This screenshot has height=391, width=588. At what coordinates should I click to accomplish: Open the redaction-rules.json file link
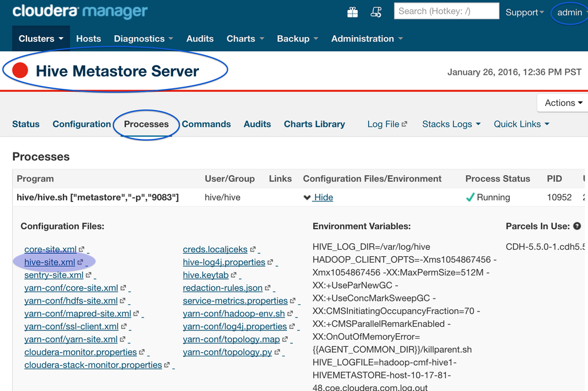[x=222, y=288]
